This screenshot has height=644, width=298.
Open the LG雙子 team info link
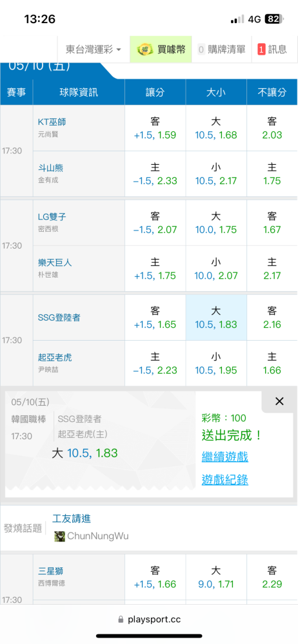coord(51,216)
